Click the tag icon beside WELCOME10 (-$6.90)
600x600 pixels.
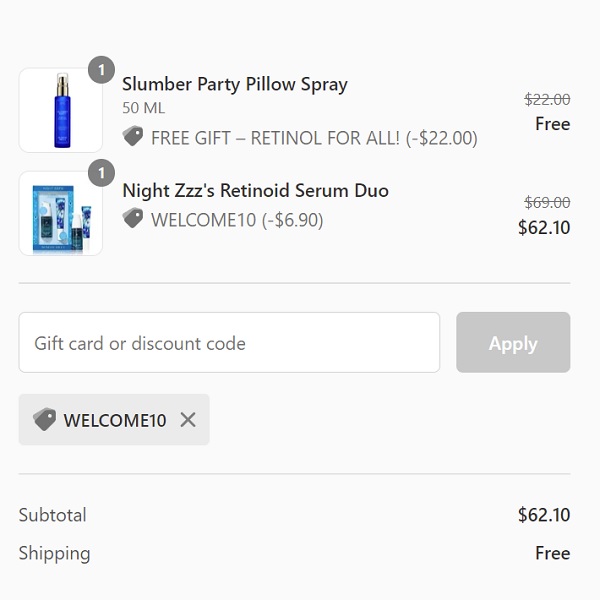[133, 219]
